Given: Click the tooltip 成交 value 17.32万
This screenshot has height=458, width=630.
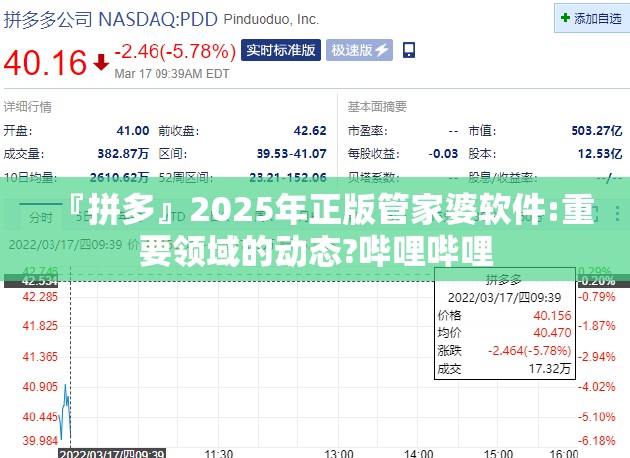Looking at the screenshot, I should point(550,368).
